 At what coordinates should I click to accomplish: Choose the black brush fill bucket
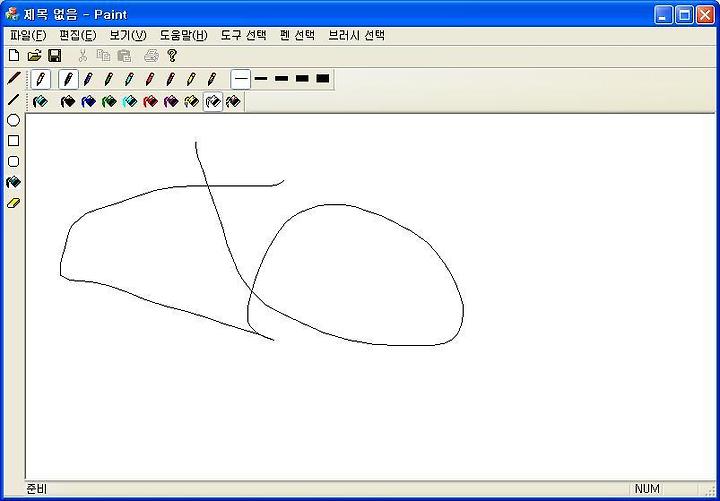click(x=68, y=101)
